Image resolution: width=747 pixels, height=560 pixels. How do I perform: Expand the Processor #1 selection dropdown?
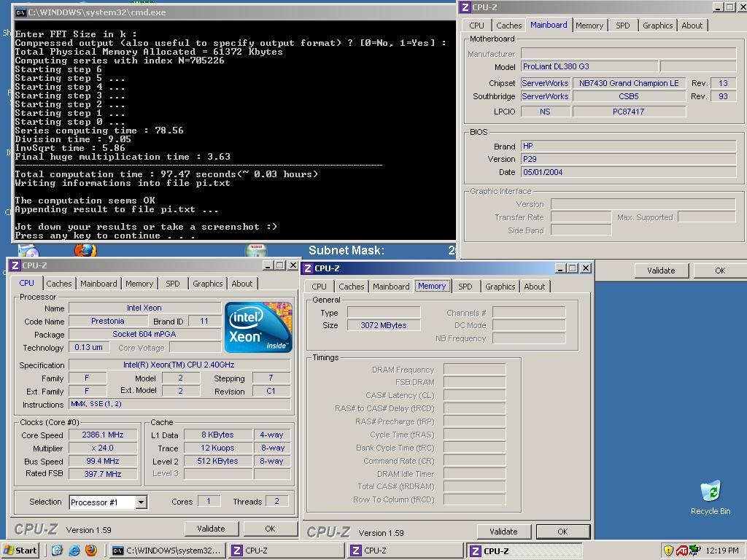coord(141,502)
